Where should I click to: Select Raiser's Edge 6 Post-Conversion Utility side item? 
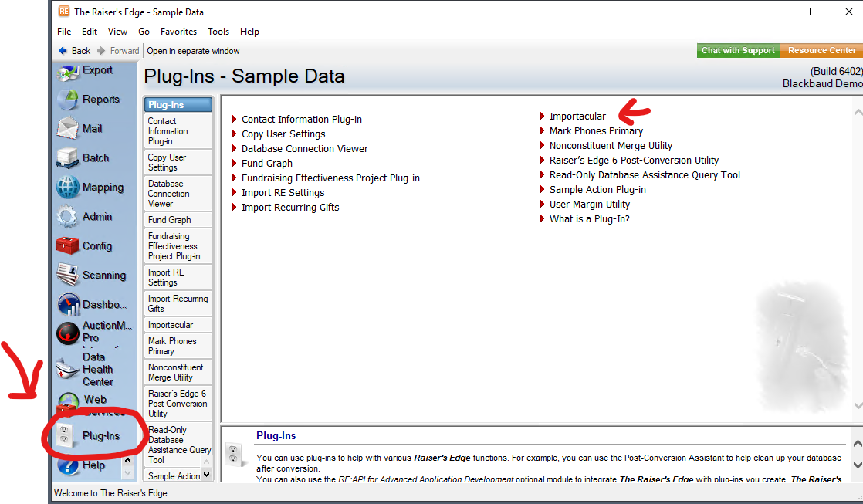(178, 404)
